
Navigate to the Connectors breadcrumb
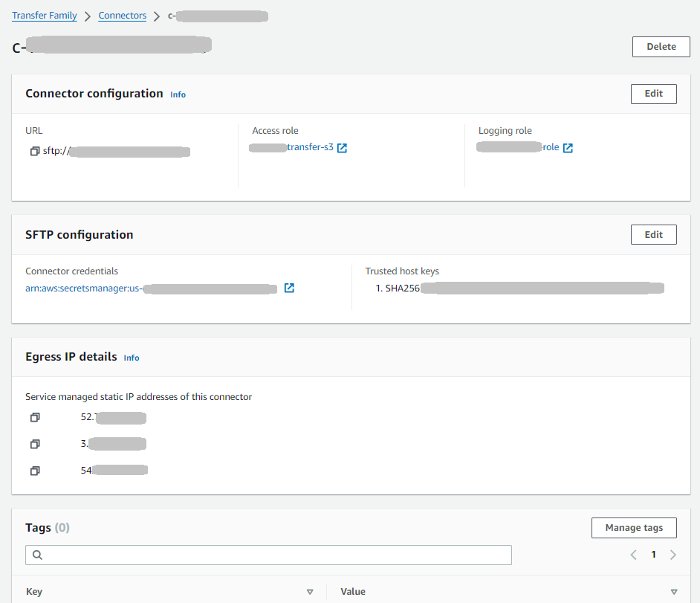point(123,16)
